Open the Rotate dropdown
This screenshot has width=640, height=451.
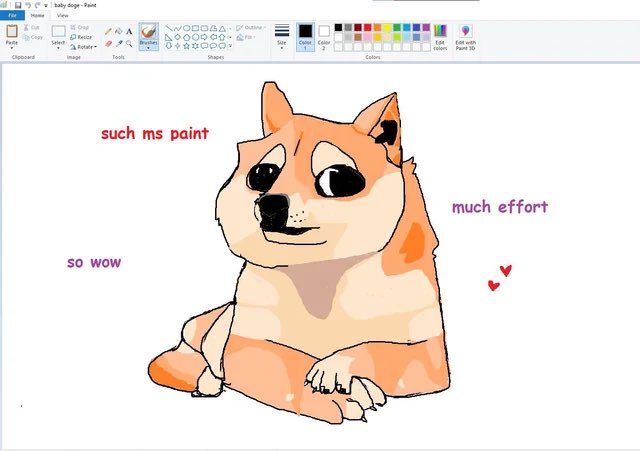83,47
